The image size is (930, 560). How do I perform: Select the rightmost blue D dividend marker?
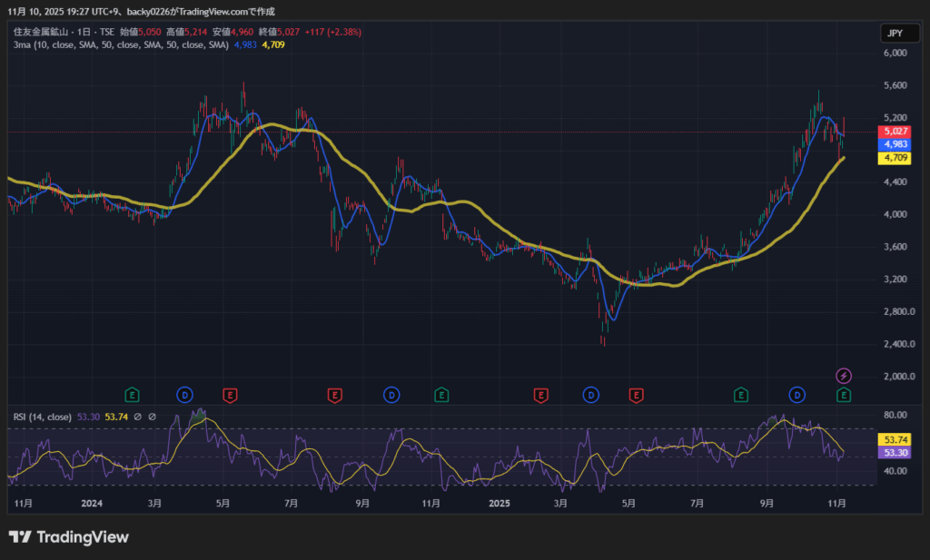coord(797,395)
